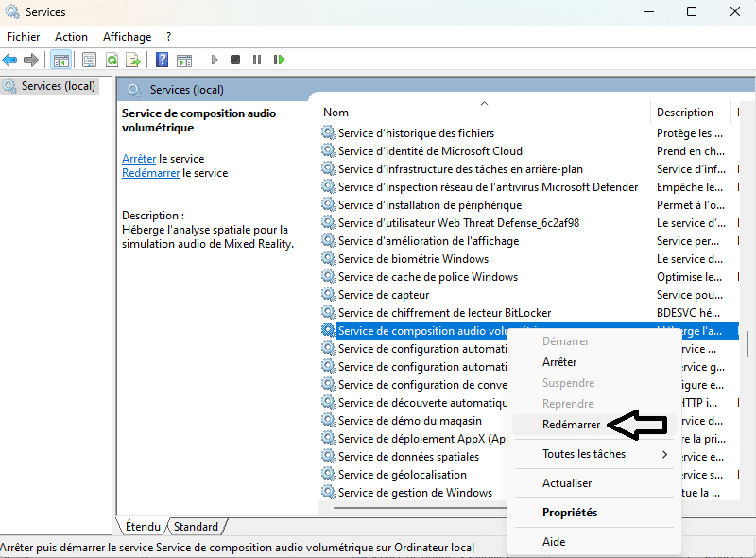
Task: Click the Back arrow toolbar icon
Action: tap(9, 60)
